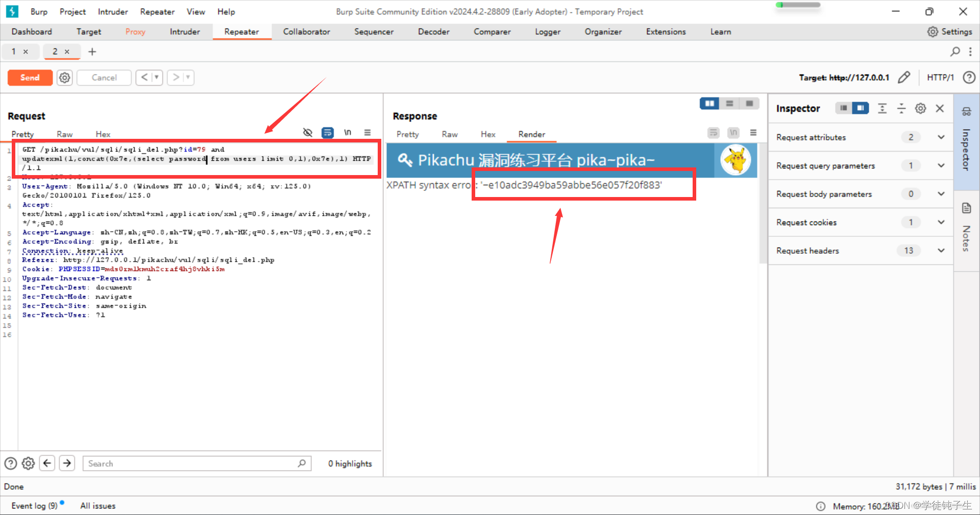Select top-bottom layout view

click(x=729, y=104)
